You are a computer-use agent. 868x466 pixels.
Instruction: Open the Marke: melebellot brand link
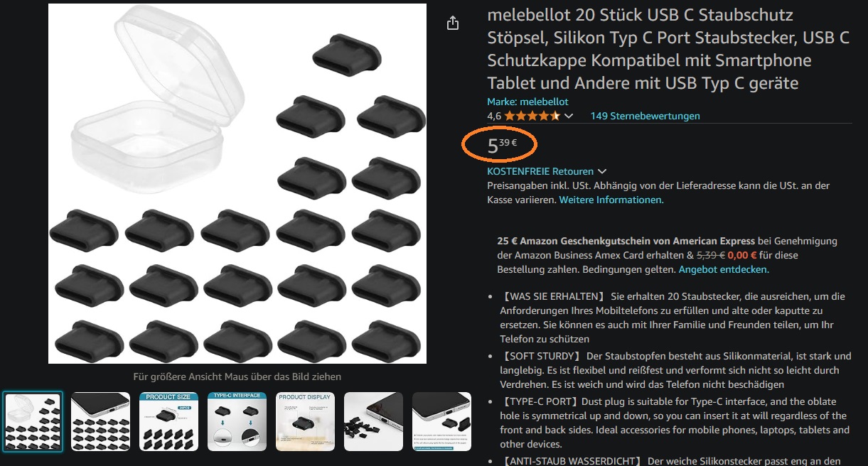coord(527,102)
